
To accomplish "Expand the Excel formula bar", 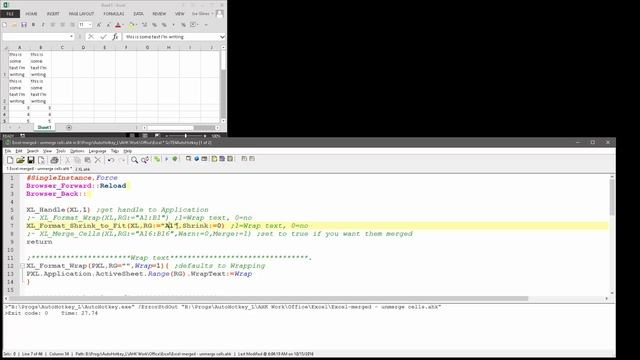I will 222,37.
